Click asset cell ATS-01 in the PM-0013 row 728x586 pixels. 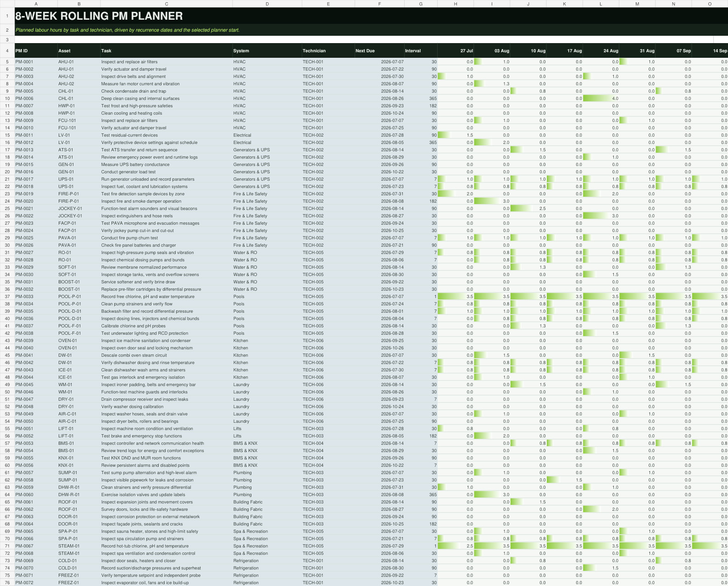(x=79, y=150)
